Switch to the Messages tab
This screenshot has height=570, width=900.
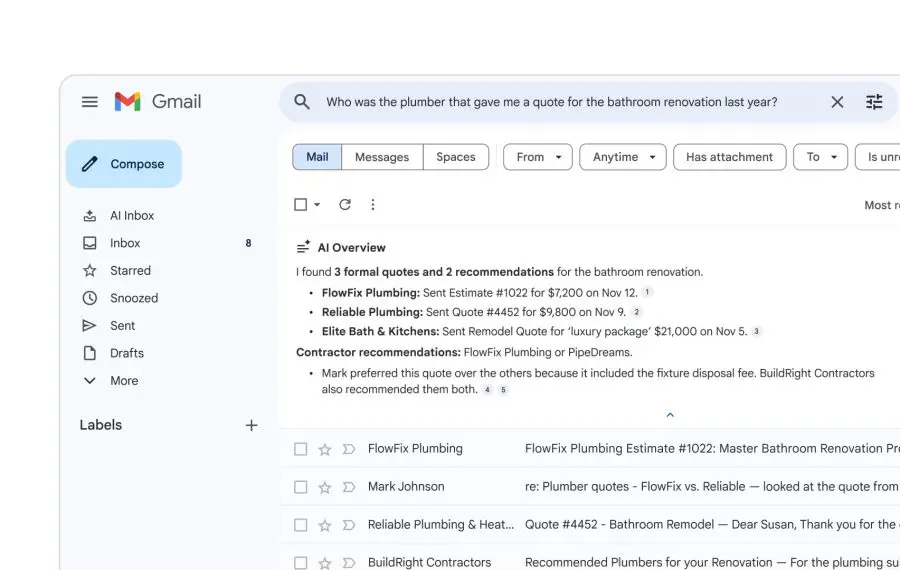tap(382, 157)
